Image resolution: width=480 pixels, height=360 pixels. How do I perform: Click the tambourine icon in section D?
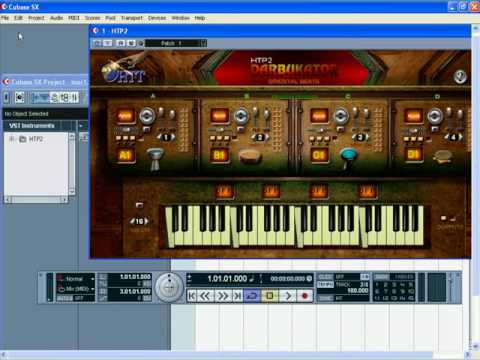(442, 156)
